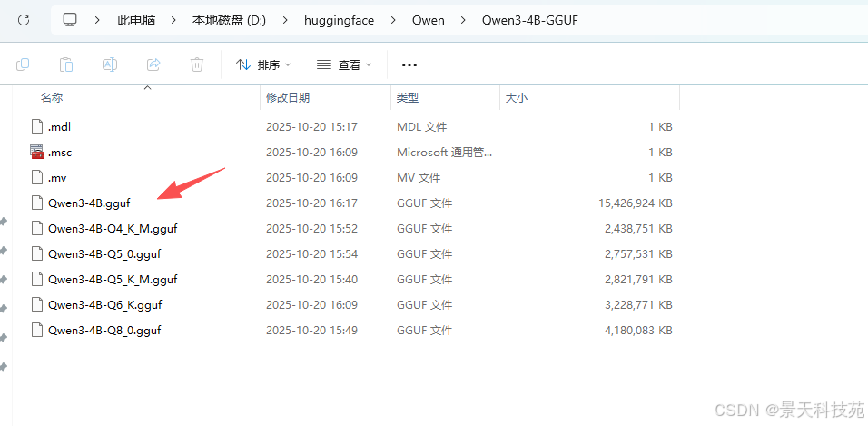
Task: Click the Rename icon in toolbar
Action: coord(110,64)
